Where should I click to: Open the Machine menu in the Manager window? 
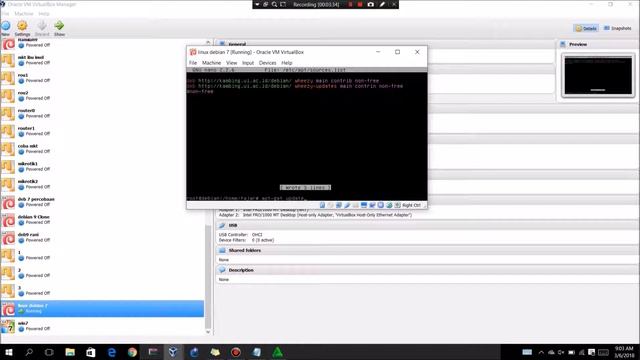pyautogui.click(x=24, y=13)
